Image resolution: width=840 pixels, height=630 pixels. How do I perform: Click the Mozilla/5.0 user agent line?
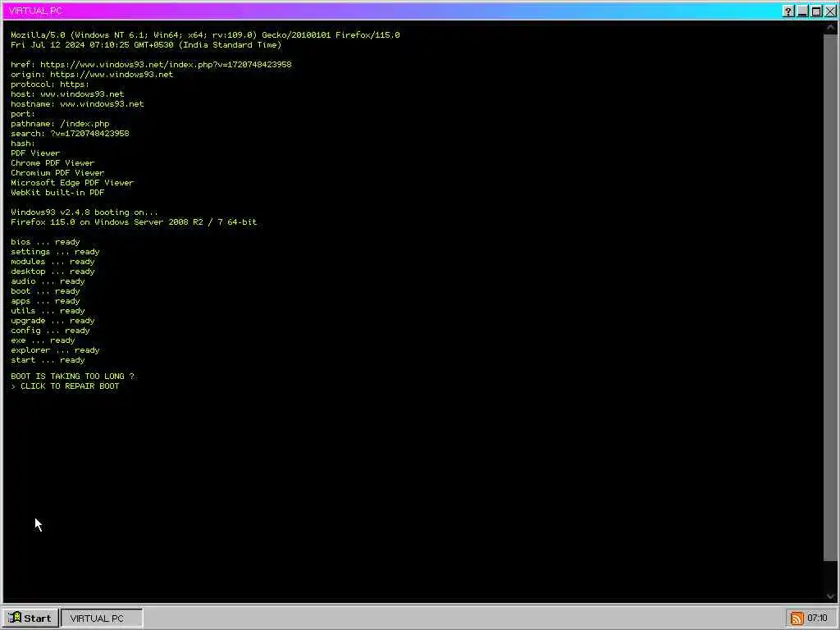(x=205, y=34)
